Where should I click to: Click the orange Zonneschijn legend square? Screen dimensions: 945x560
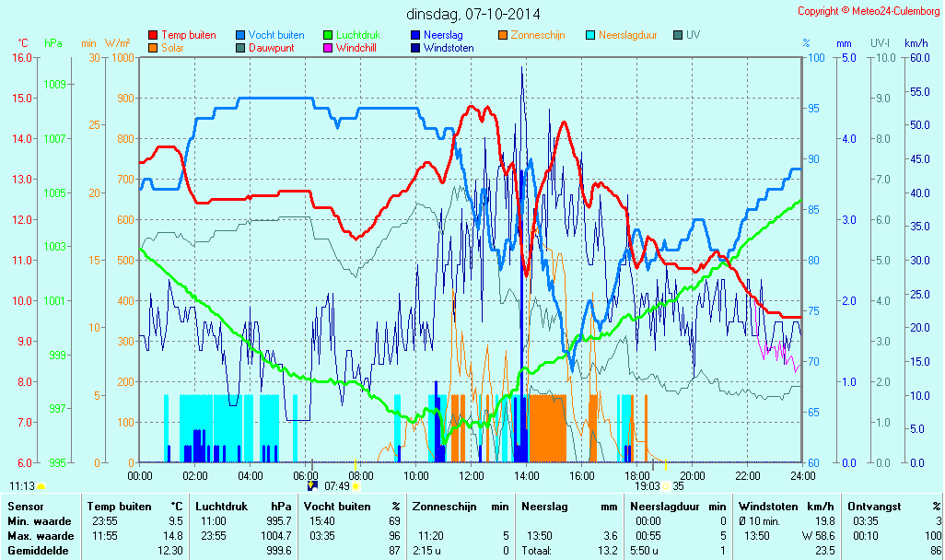coord(503,35)
